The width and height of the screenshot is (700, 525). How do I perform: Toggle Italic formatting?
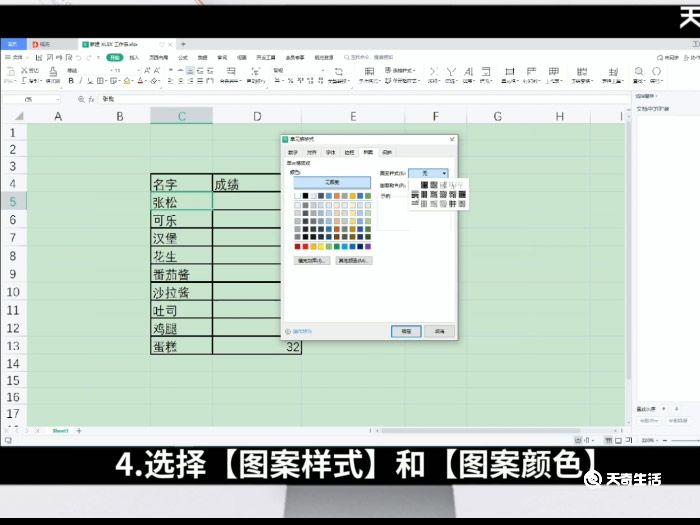tap(80, 81)
